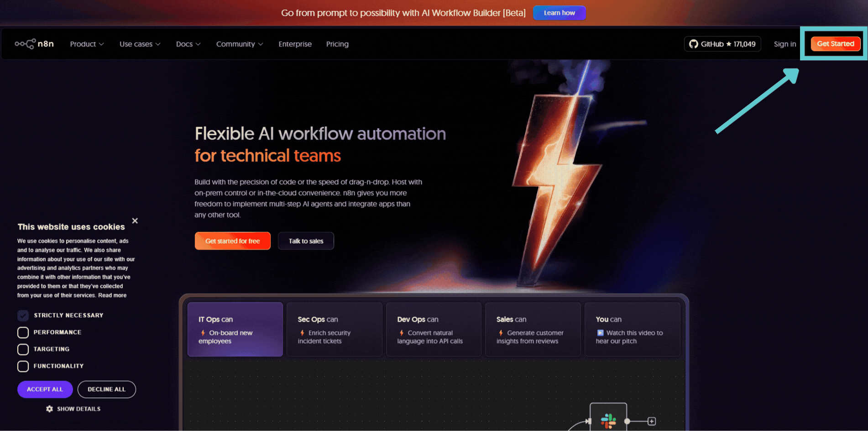Screen dimensions: 868x431
Task: Open the You can tab
Action: pos(633,329)
